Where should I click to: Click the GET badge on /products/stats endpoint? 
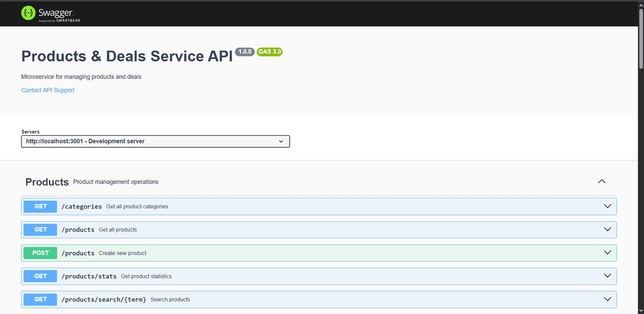(x=40, y=276)
